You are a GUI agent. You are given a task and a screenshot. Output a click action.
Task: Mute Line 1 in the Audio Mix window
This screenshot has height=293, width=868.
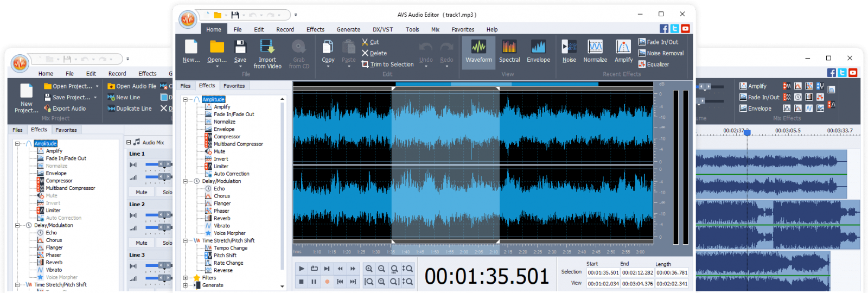(x=142, y=192)
